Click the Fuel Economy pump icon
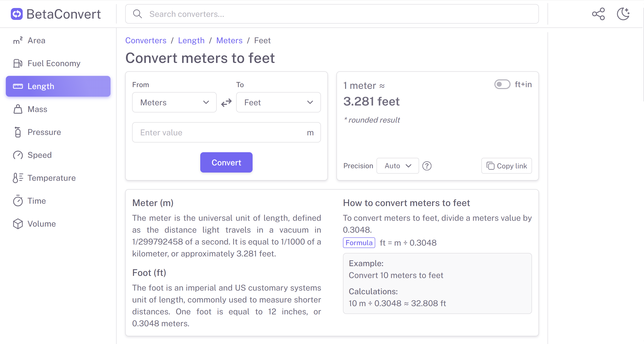Viewport: 644px width, 344px height. pyautogui.click(x=18, y=63)
